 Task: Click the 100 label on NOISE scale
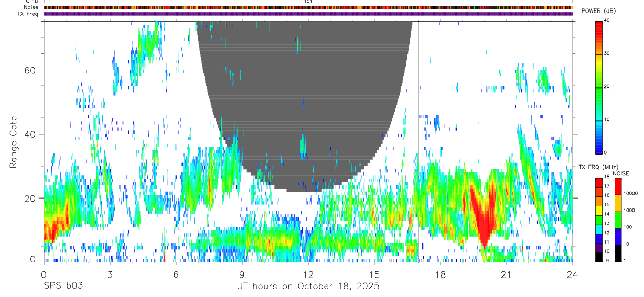[628, 227]
